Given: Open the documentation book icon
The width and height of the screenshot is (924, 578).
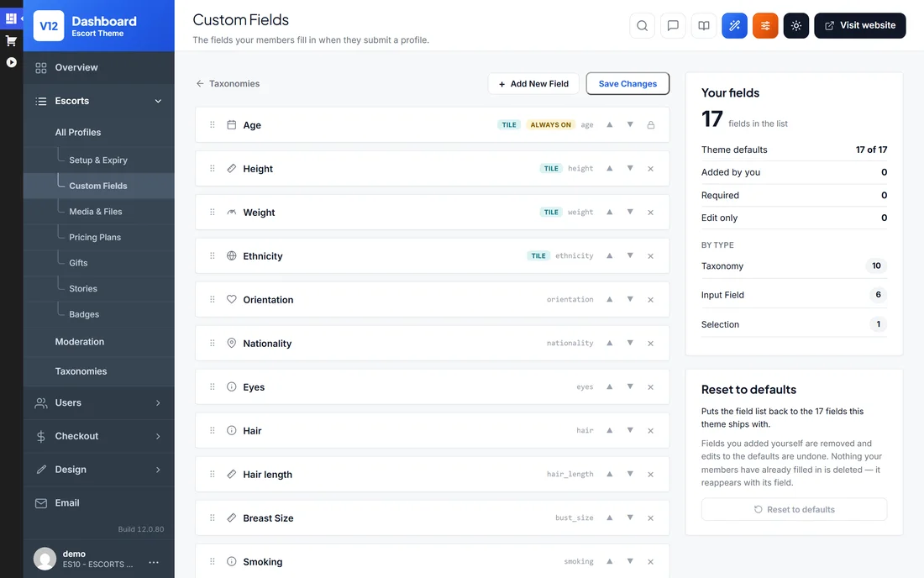Looking at the screenshot, I should point(704,25).
